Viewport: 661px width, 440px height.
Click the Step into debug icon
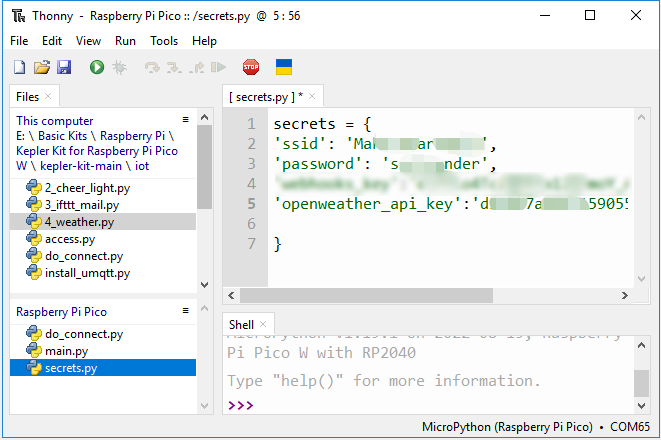coord(174,67)
